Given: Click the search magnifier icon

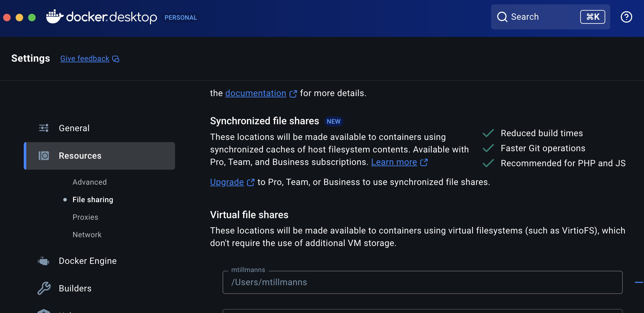Looking at the screenshot, I should pyautogui.click(x=502, y=17).
